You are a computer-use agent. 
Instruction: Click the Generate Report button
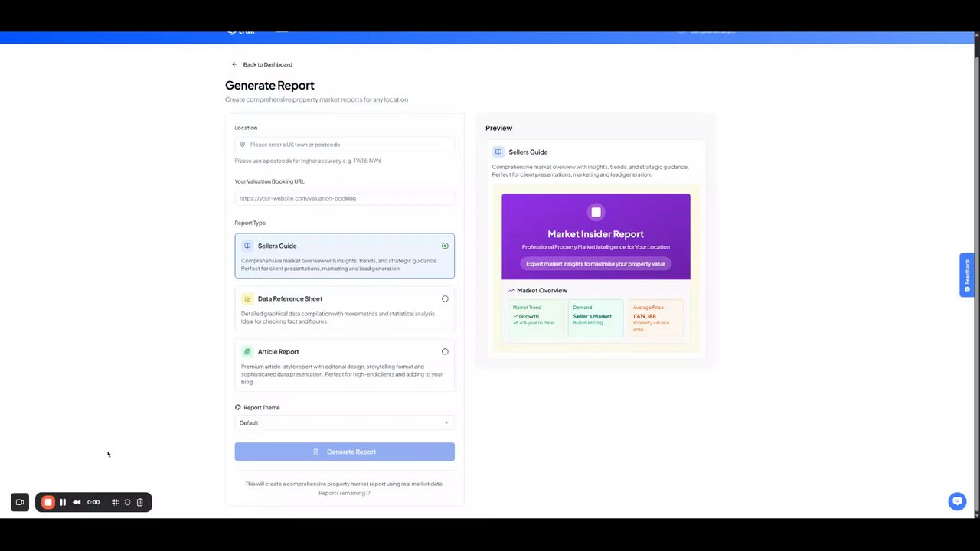coord(345,452)
